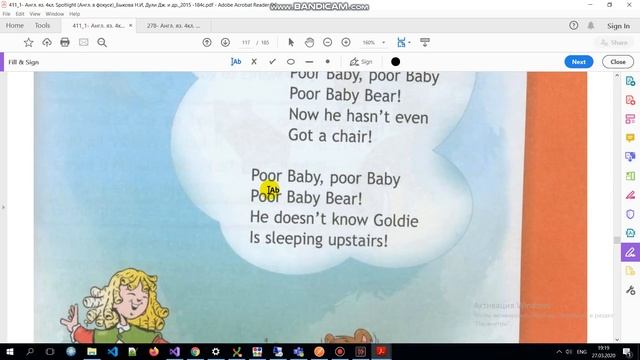Open the Help menu
The height and width of the screenshot is (360, 640).
tap(74, 14)
